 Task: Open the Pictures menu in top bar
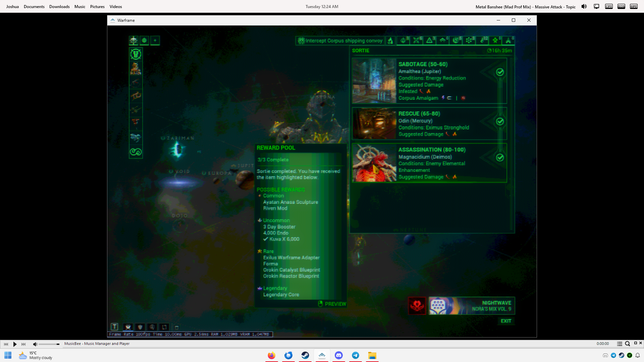pyautogui.click(x=97, y=7)
